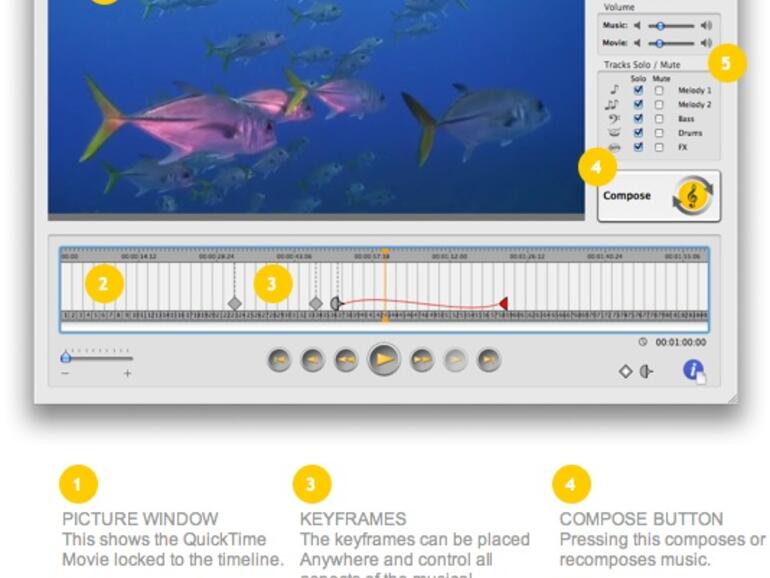The width and height of the screenshot is (770, 578).
Task: Click the dimmed step-forward button
Action: coord(455,360)
